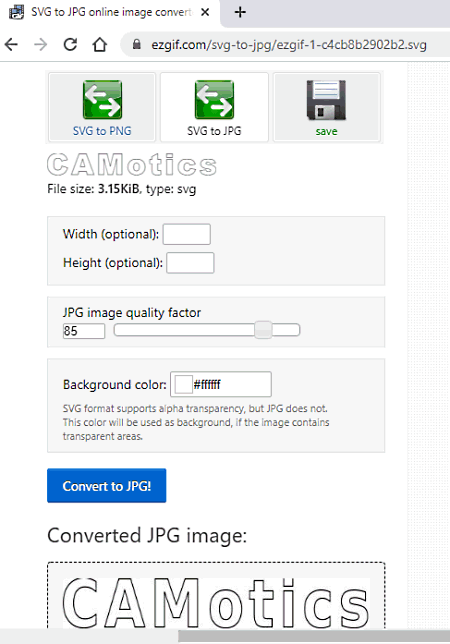Click the #ffffff color text field
The height and width of the screenshot is (644, 450).
[x=221, y=384]
